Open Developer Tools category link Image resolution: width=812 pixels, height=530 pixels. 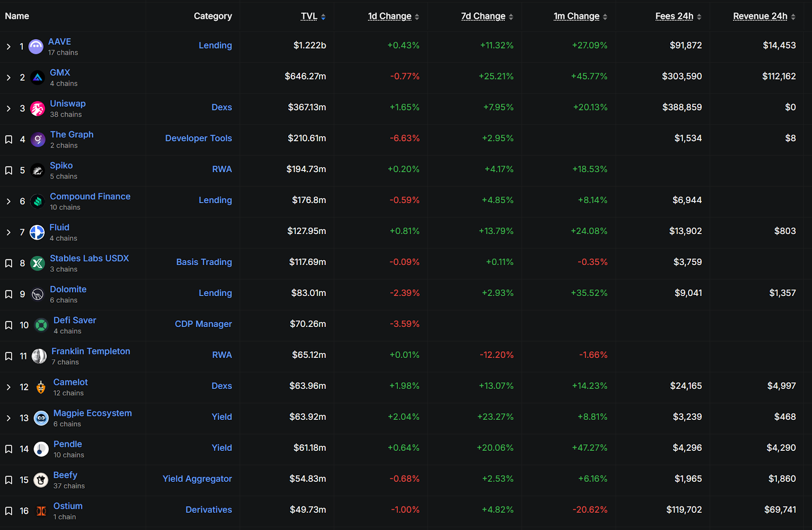pos(198,138)
